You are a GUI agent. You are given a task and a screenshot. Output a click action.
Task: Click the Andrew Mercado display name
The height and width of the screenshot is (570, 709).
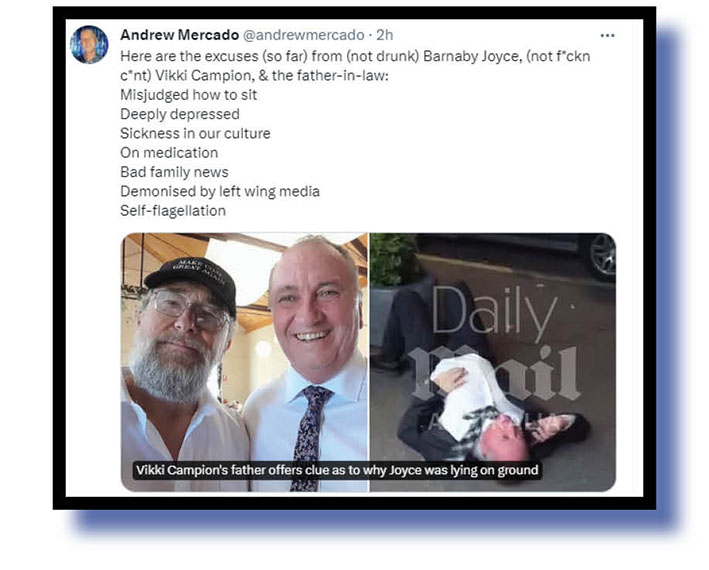[x=180, y=35]
